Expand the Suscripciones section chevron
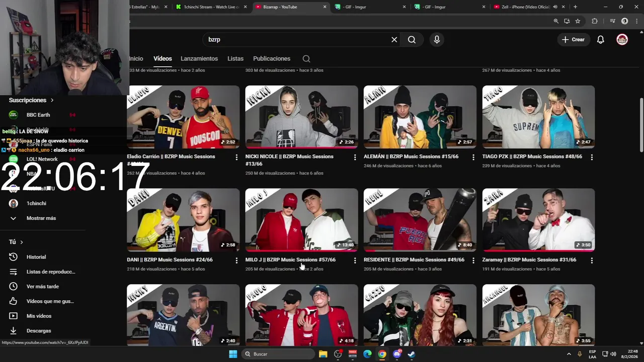644x362 pixels. tap(52, 101)
